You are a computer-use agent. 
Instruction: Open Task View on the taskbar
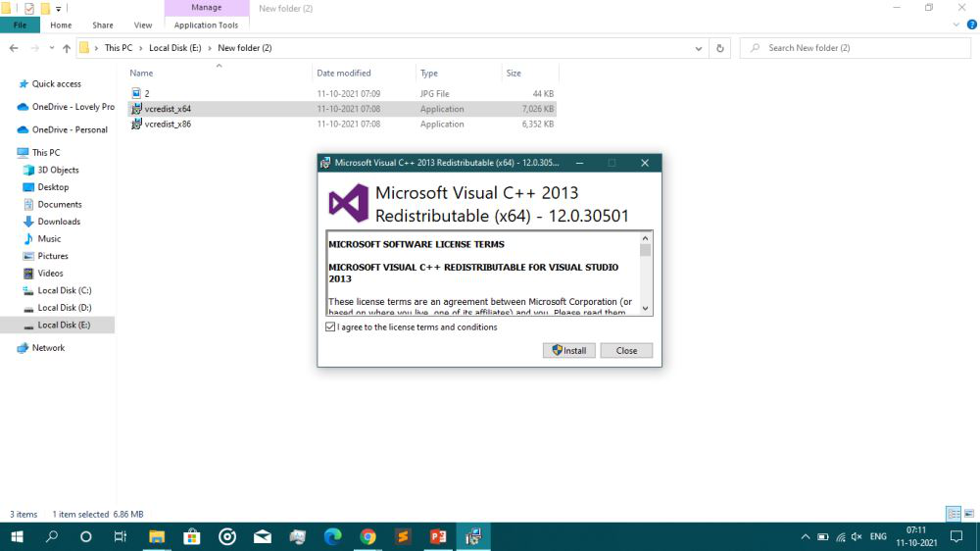[x=120, y=536]
